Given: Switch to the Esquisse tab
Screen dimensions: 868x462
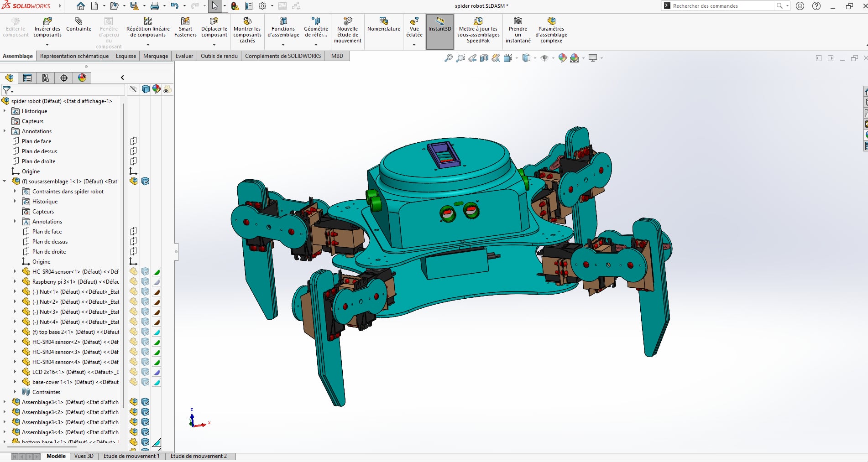Looking at the screenshot, I should tap(126, 56).
